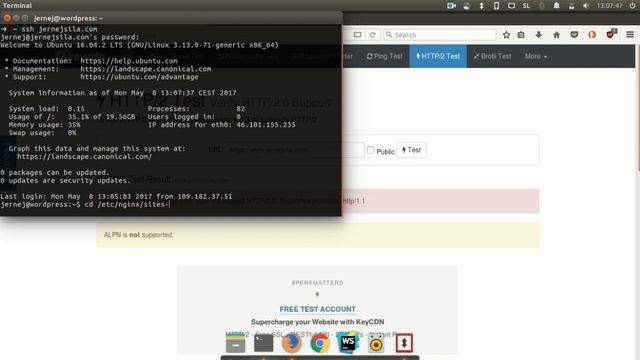Click the DuckDuckGo extension icon
640x360 pixels.
tap(592, 35)
